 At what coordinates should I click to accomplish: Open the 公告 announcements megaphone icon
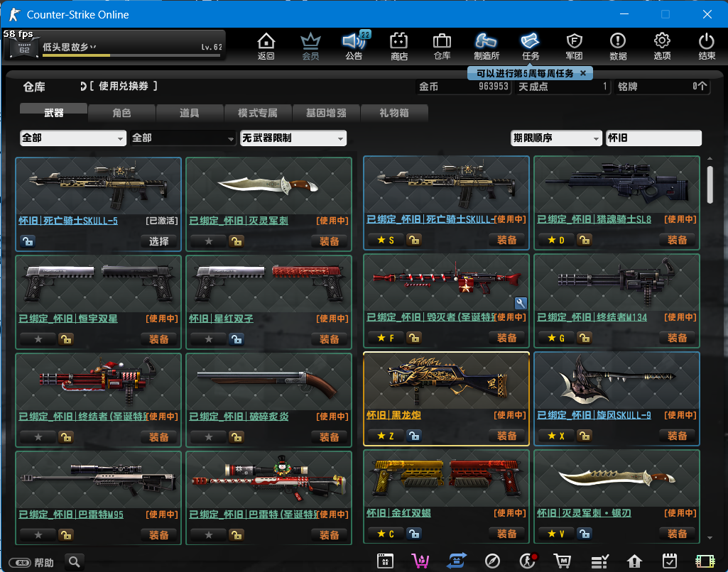354,46
